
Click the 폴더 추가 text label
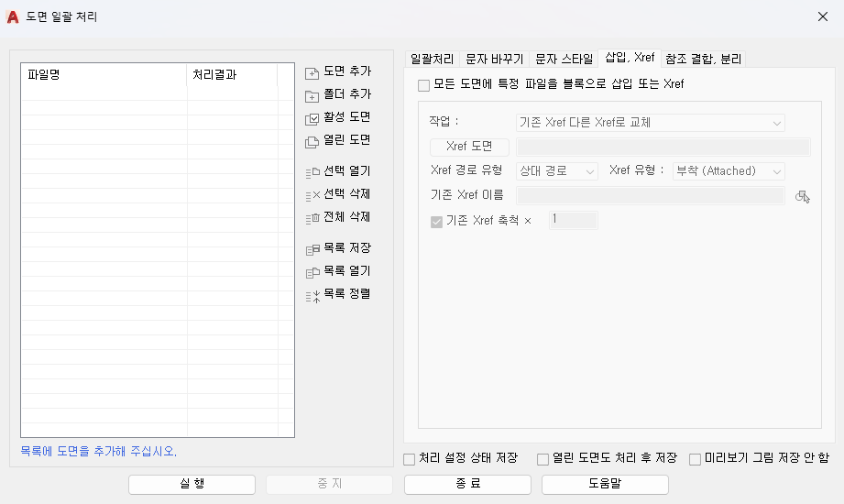pos(347,94)
